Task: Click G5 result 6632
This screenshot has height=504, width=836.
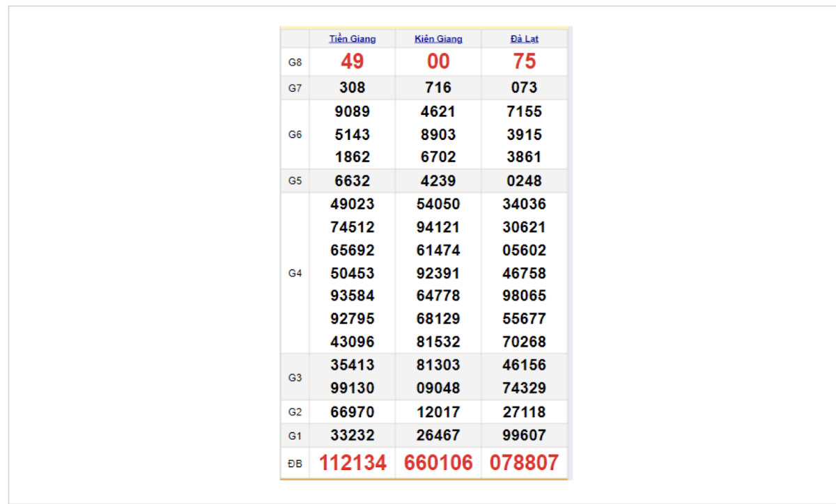Action: (x=353, y=181)
